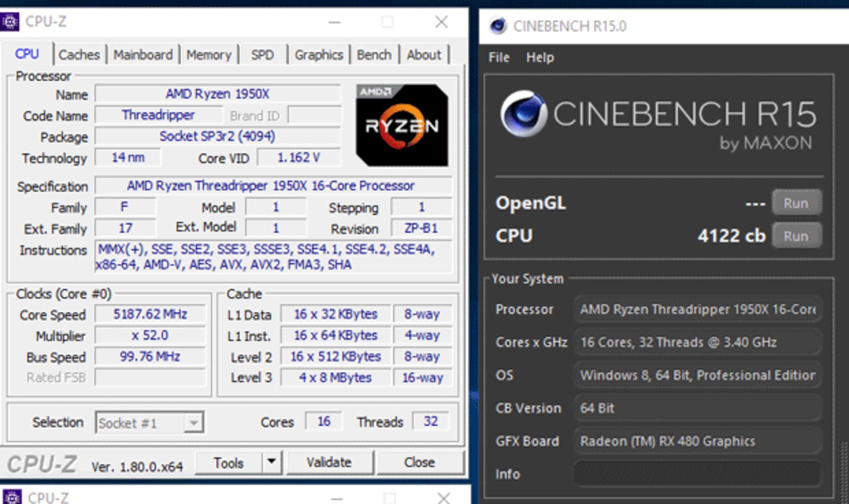
Task: Select the CPU tab
Action: coord(27,54)
